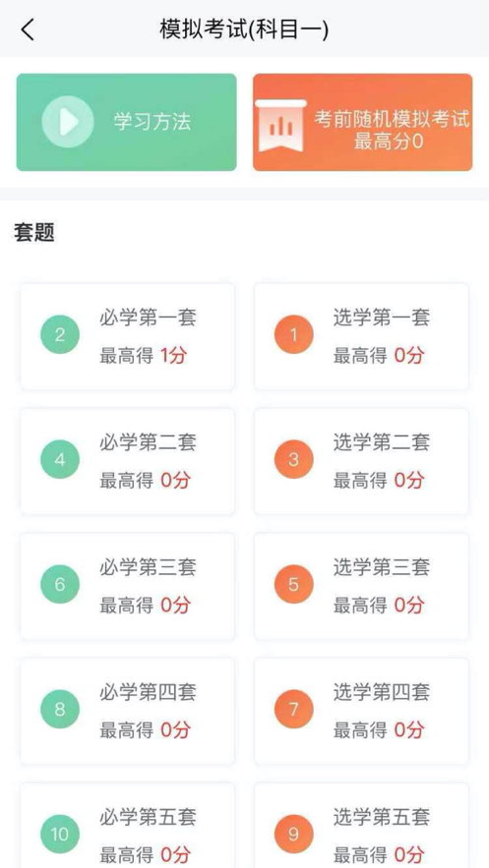Open the 选学第五套 question set
Viewport: 489px width, 868px height.
(362, 826)
